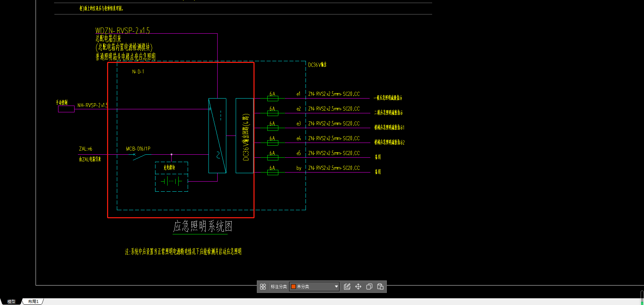This screenshot has height=305, width=644.
Task: Select the e3 circuit label
Action: point(298,123)
